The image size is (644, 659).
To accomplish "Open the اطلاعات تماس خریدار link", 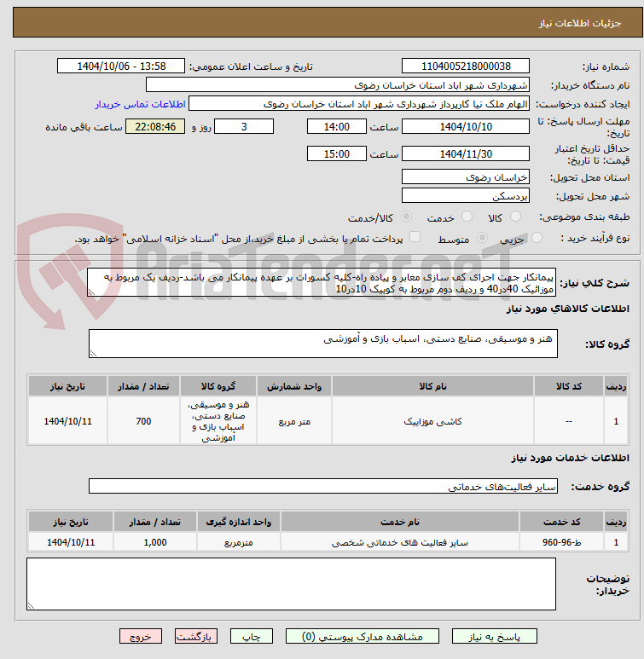I will [x=140, y=104].
